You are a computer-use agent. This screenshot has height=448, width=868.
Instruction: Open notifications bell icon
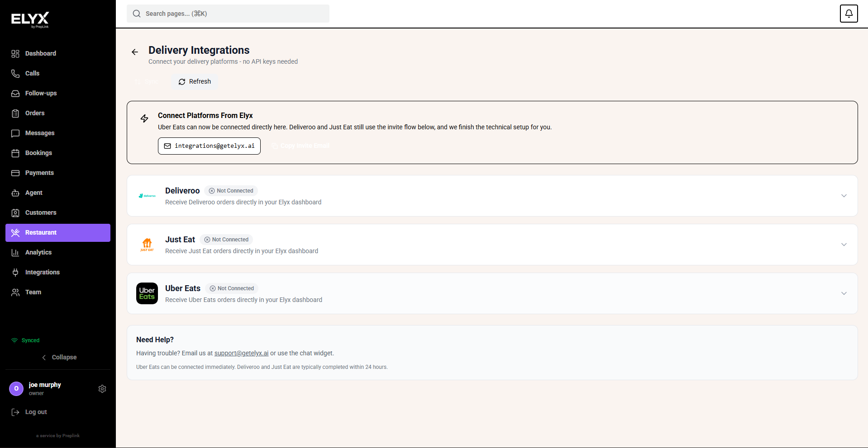[849, 14]
